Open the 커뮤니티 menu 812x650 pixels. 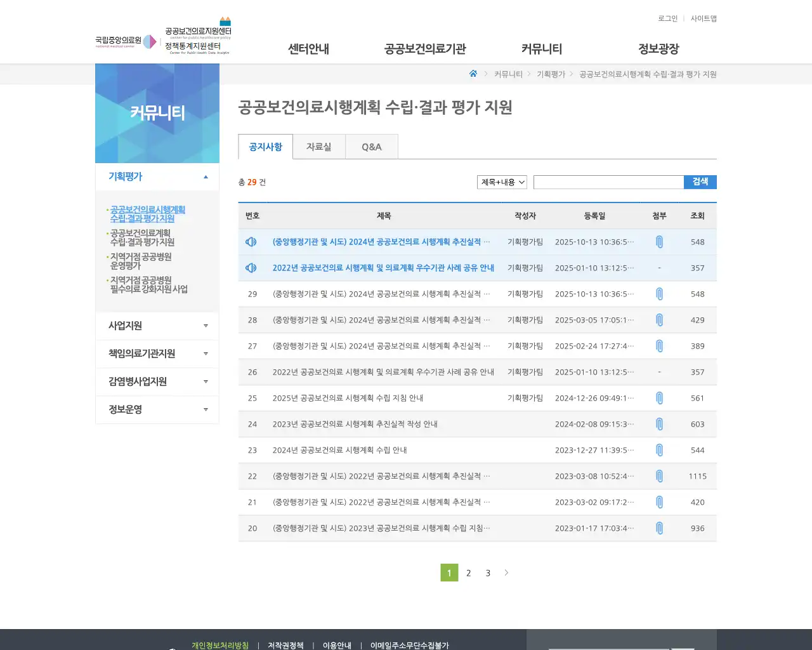point(540,48)
